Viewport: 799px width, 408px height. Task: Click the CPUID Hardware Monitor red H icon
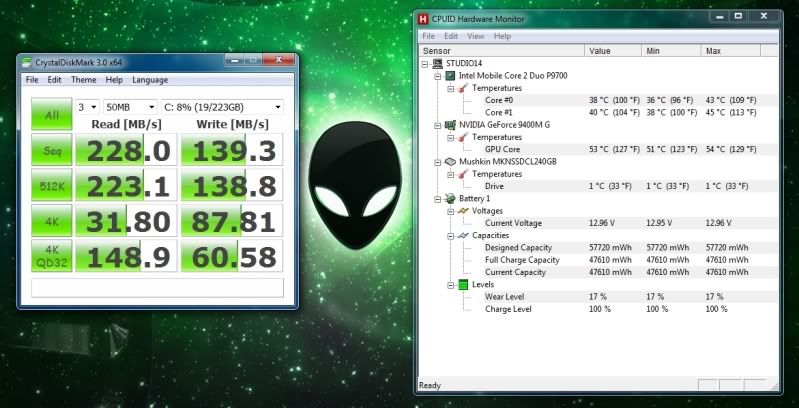coord(423,19)
